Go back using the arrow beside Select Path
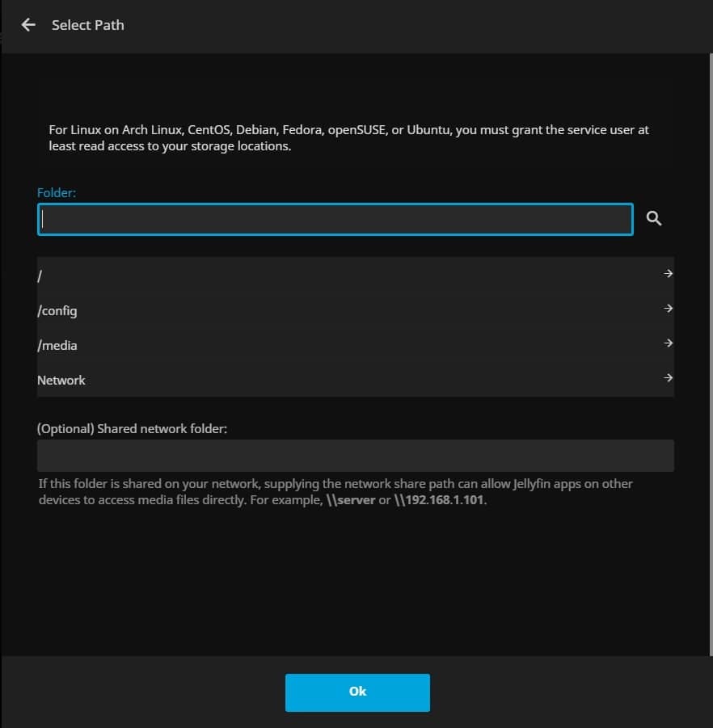The width and height of the screenshot is (713, 728). point(28,24)
